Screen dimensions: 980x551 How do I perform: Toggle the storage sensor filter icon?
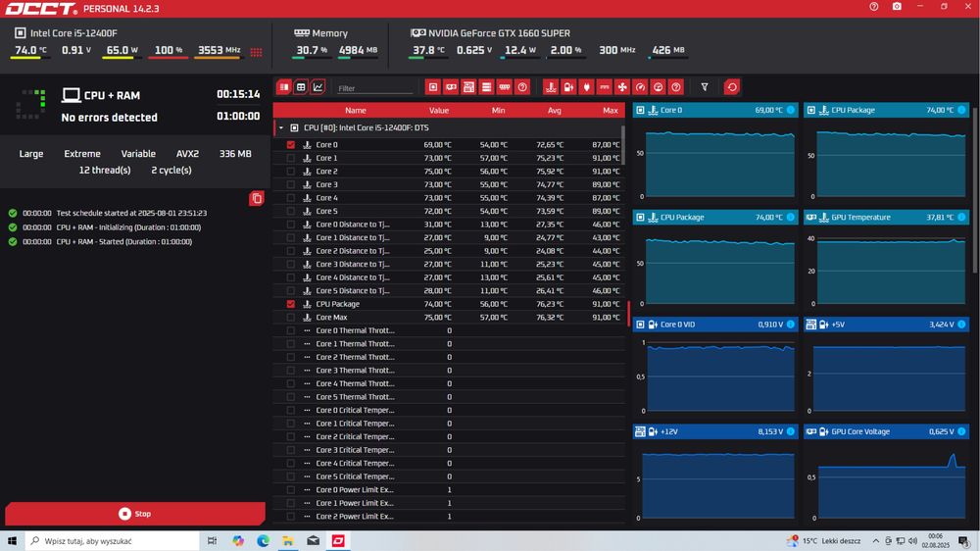[x=486, y=87]
